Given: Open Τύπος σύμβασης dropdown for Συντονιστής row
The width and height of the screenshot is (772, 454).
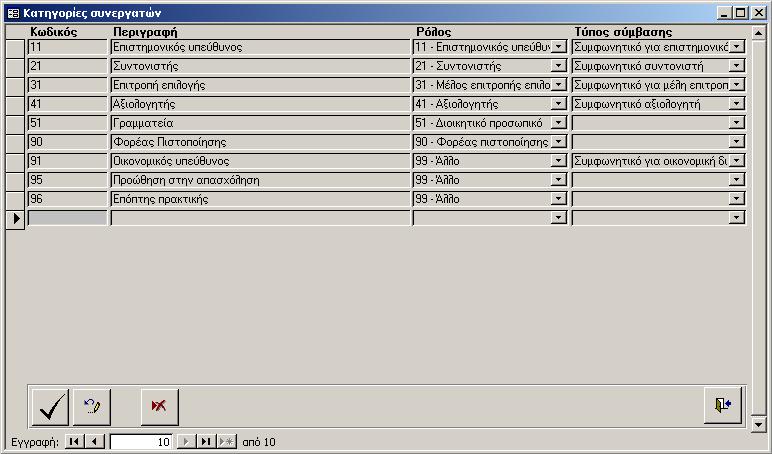Looking at the screenshot, I should [x=737, y=66].
